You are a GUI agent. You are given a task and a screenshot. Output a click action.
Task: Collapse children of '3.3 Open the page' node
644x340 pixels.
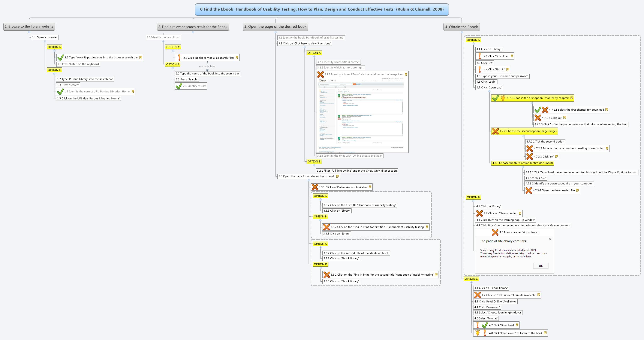pyautogui.click(x=309, y=180)
